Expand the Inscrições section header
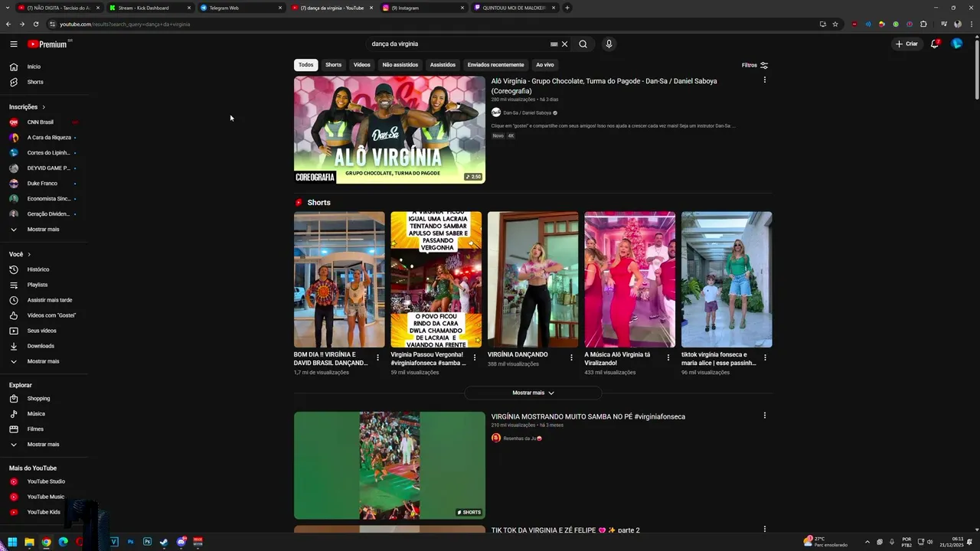The image size is (980, 551). [x=28, y=107]
